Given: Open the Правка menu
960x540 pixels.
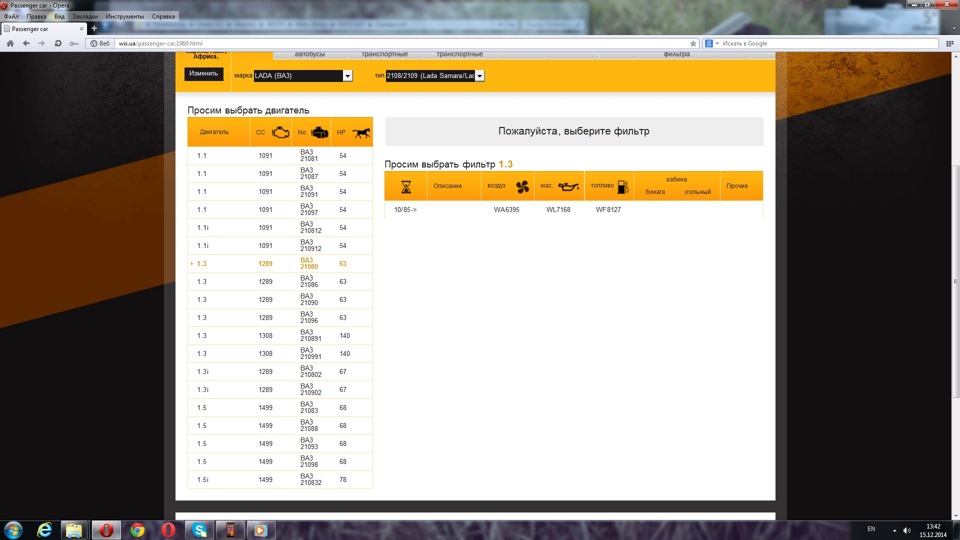Looking at the screenshot, I should tap(36, 17).
